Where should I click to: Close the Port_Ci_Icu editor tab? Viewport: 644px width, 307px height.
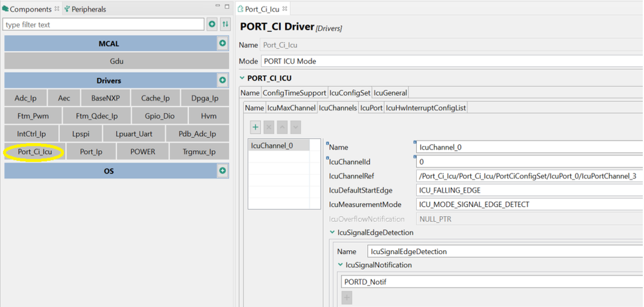pyautogui.click(x=285, y=8)
